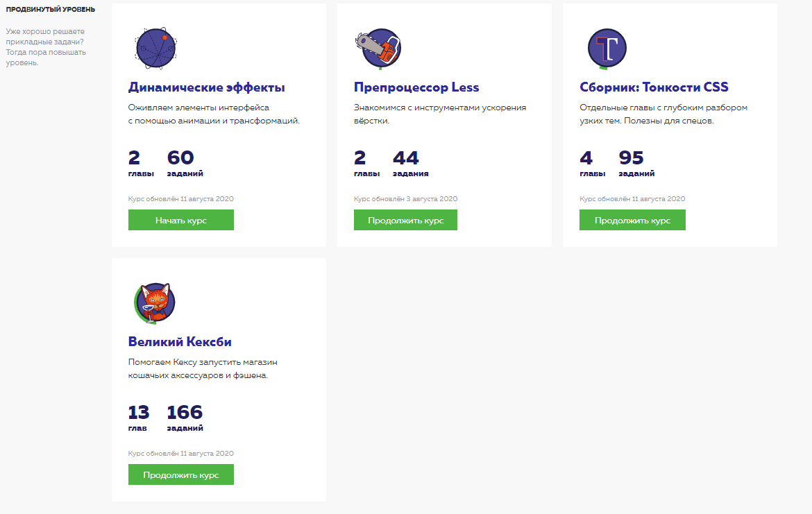This screenshot has width=812, height=514.
Task: Click the 95 заданий counter
Action: pyautogui.click(x=636, y=164)
